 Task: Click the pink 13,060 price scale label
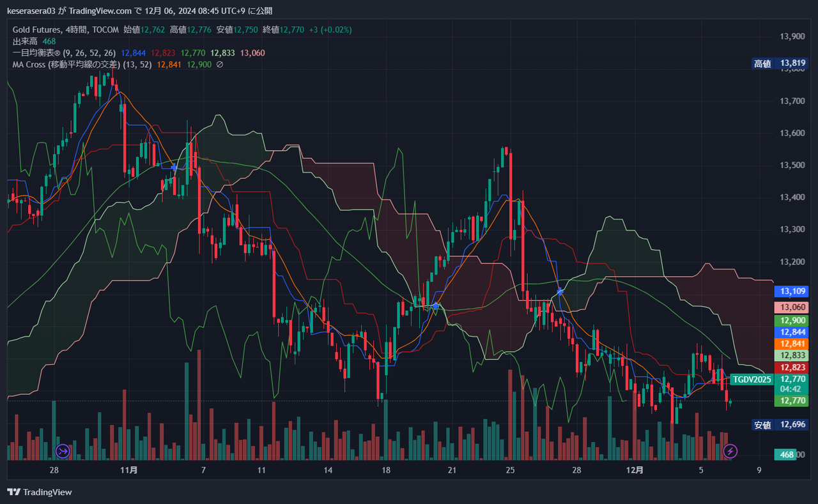(791, 307)
